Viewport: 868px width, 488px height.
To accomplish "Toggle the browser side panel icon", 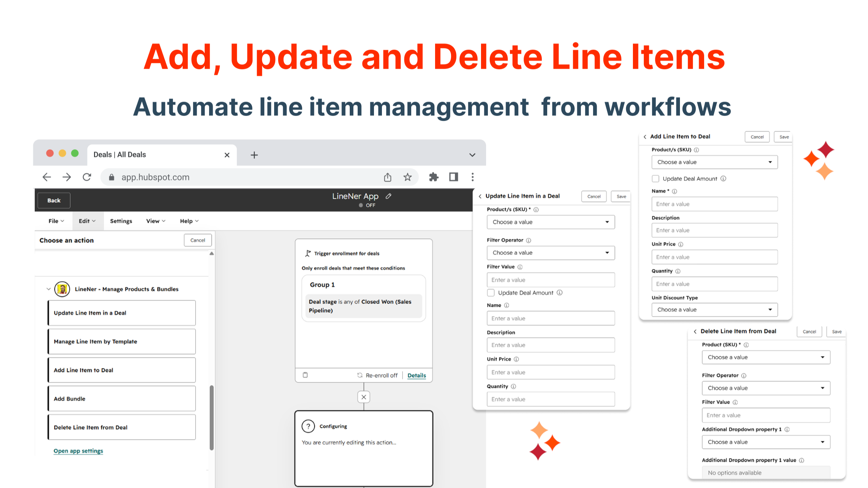I will [x=454, y=177].
